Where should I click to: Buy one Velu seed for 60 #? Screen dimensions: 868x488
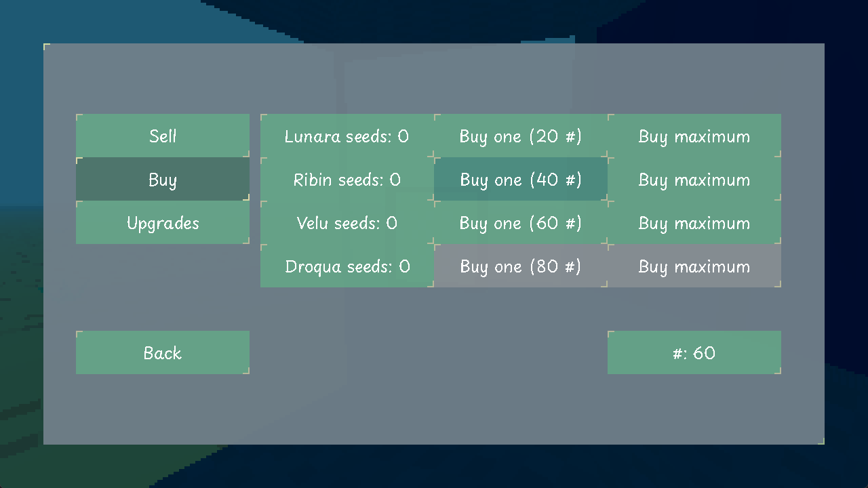(520, 223)
